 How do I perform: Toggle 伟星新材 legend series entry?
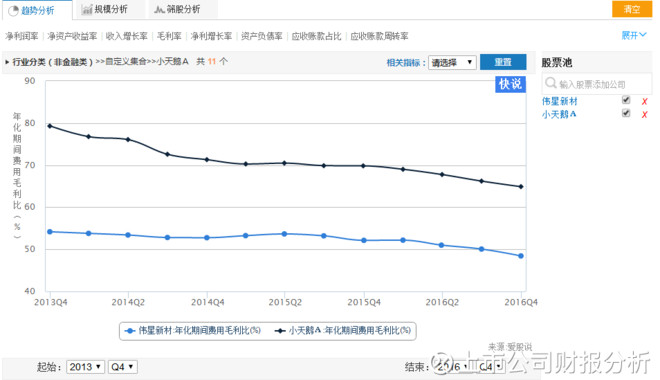point(193,331)
